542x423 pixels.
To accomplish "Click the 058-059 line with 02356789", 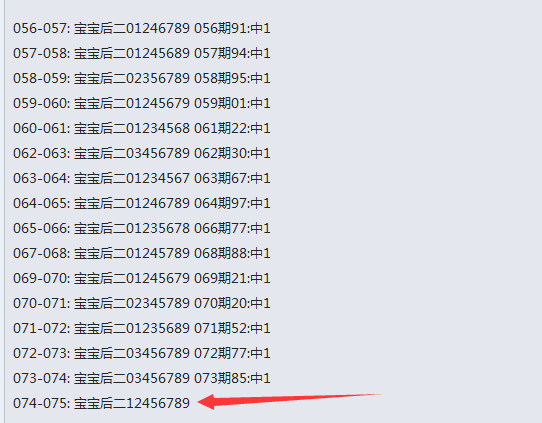I will tap(142, 78).
